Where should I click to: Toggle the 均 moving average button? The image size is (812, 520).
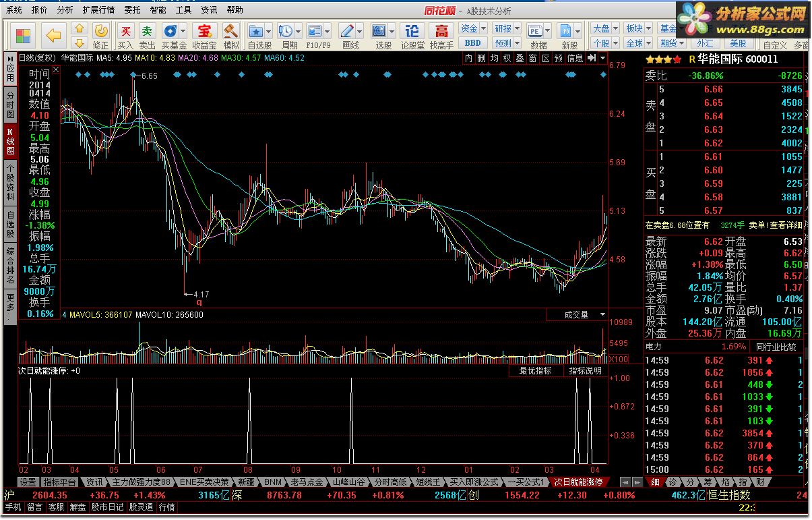pyautogui.click(x=494, y=59)
